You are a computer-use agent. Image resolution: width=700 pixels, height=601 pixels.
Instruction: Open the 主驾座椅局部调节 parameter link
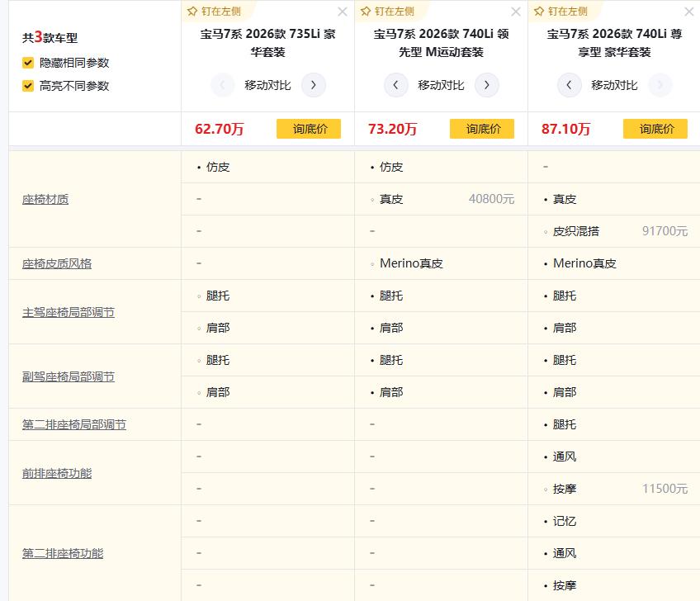point(69,312)
